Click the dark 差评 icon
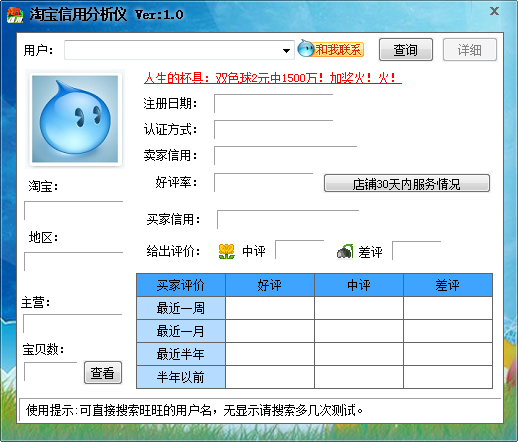Screen dimensions: 518x442 (345, 251)
